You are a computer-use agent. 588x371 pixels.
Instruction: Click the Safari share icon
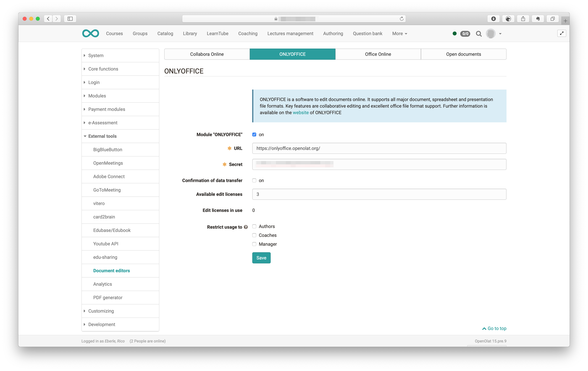point(523,19)
